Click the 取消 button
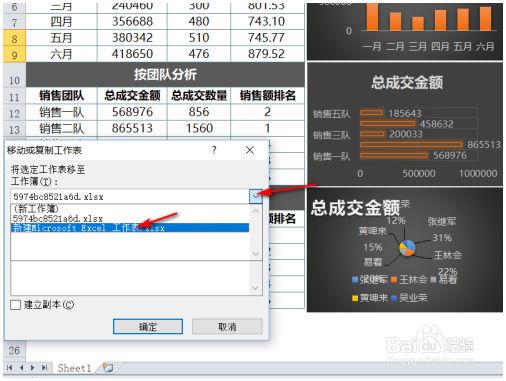The width and height of the screenshot is (506, 381). click(227, 326)
